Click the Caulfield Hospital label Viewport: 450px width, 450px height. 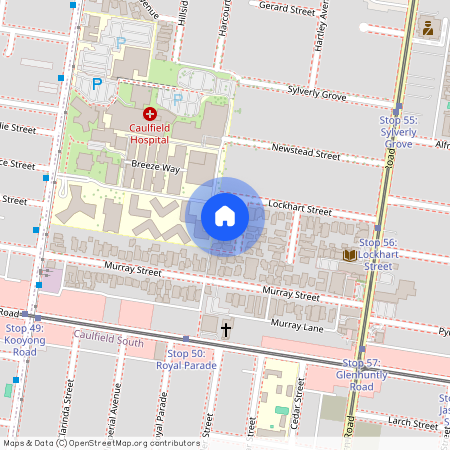click(149, 134)
